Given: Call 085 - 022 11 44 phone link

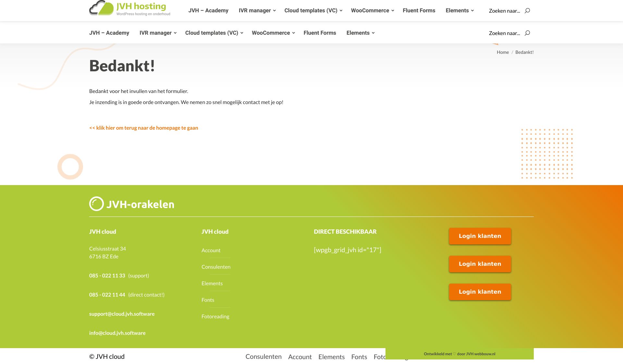Looking at the screenshot, I should pos(107,295).
